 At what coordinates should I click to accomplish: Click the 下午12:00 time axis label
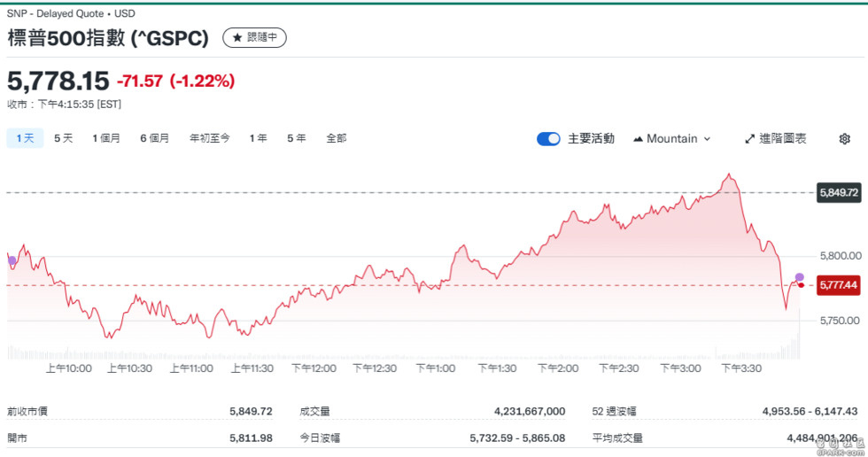coord(314,368)
